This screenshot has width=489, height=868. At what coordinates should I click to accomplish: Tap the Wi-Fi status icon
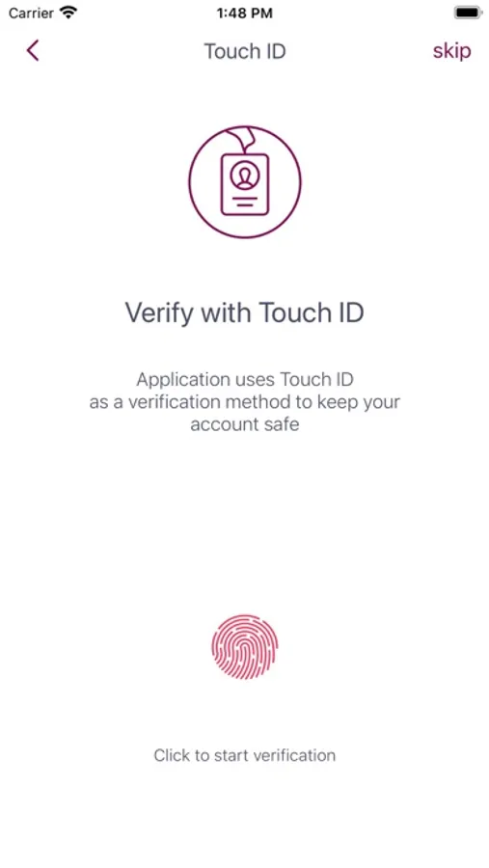68,13
